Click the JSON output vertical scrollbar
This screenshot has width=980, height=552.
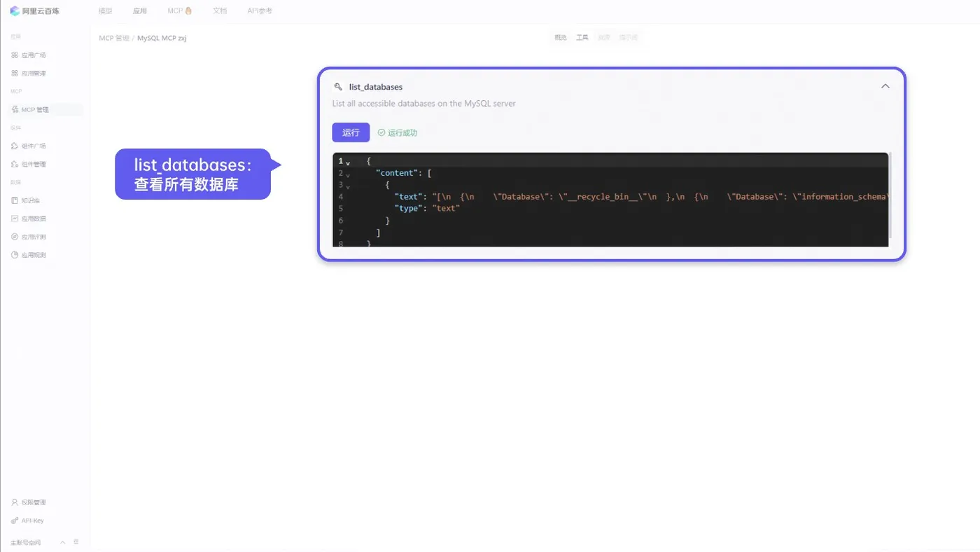point(890,195)
